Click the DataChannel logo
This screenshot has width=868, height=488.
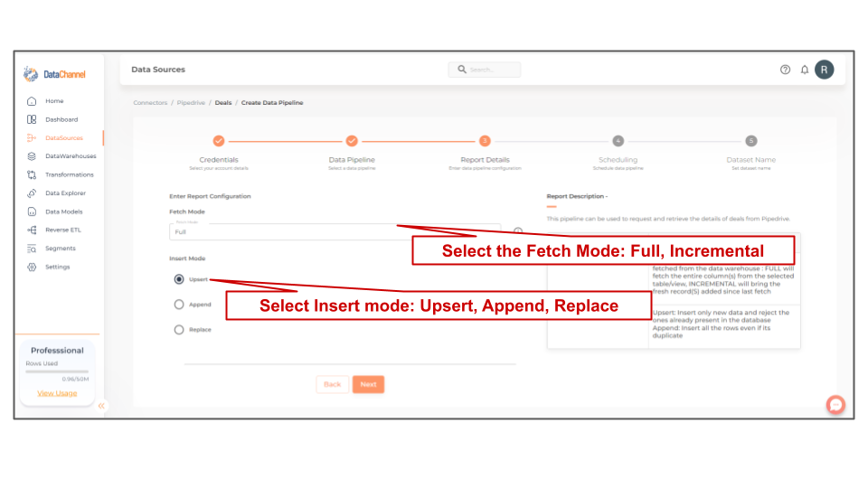click(x=54, y=74)
